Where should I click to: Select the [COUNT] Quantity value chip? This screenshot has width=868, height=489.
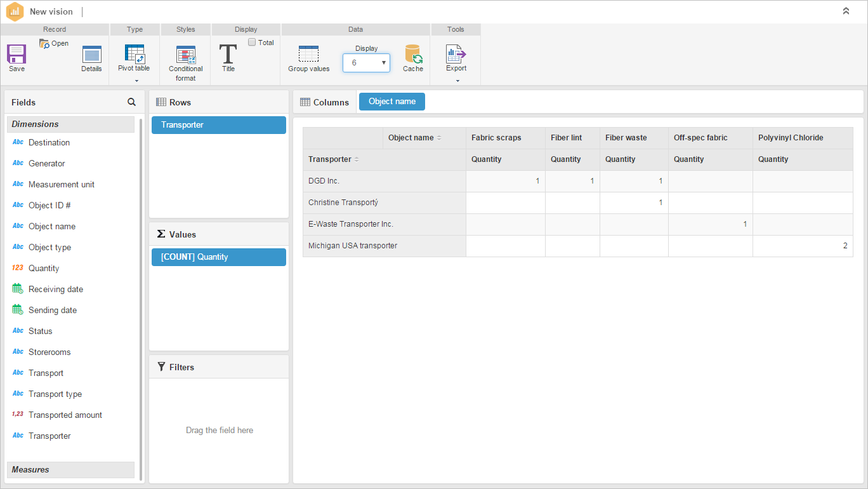point(219,257)
